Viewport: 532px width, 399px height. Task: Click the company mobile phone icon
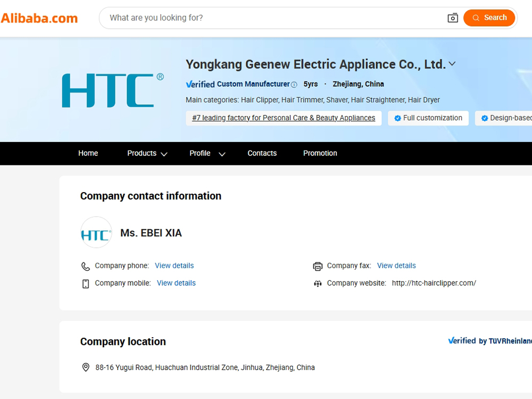click(86, 283)
